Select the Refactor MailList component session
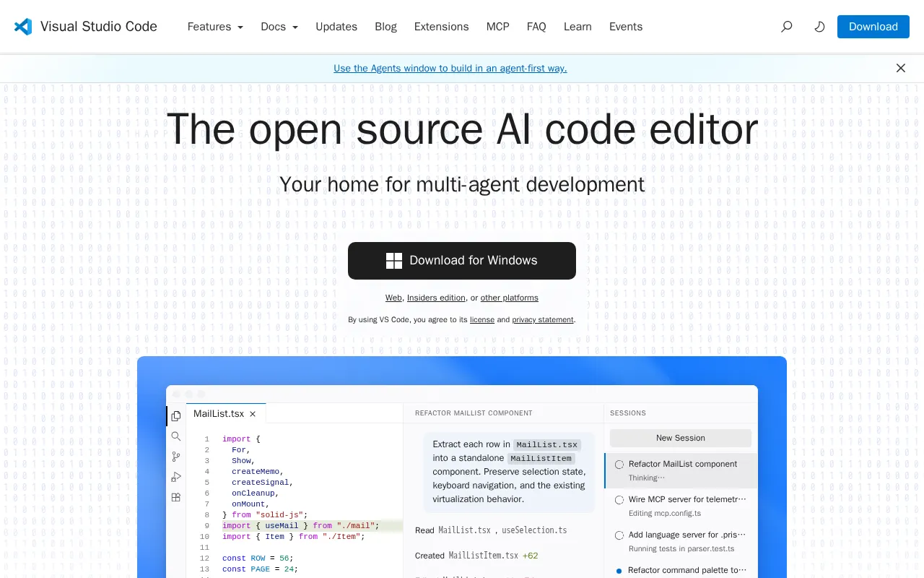The width and height of the screenshot is (924, 578). click(x=681, y=470)
